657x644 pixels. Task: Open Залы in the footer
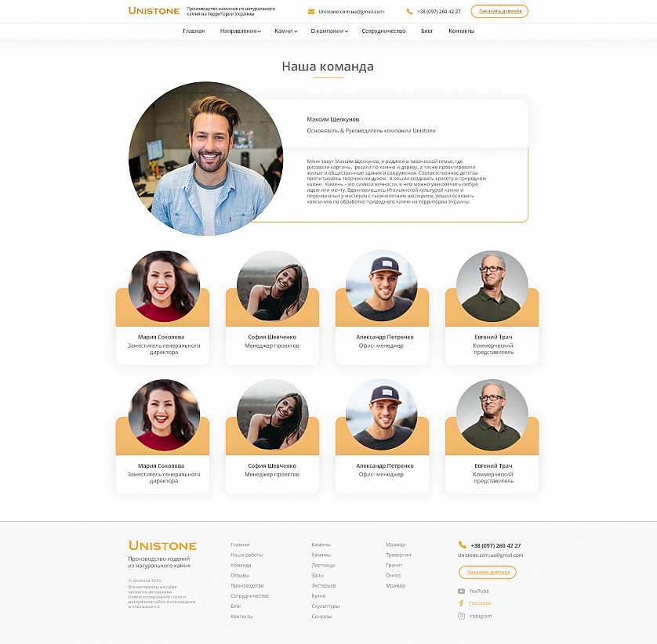coord(318,575)
